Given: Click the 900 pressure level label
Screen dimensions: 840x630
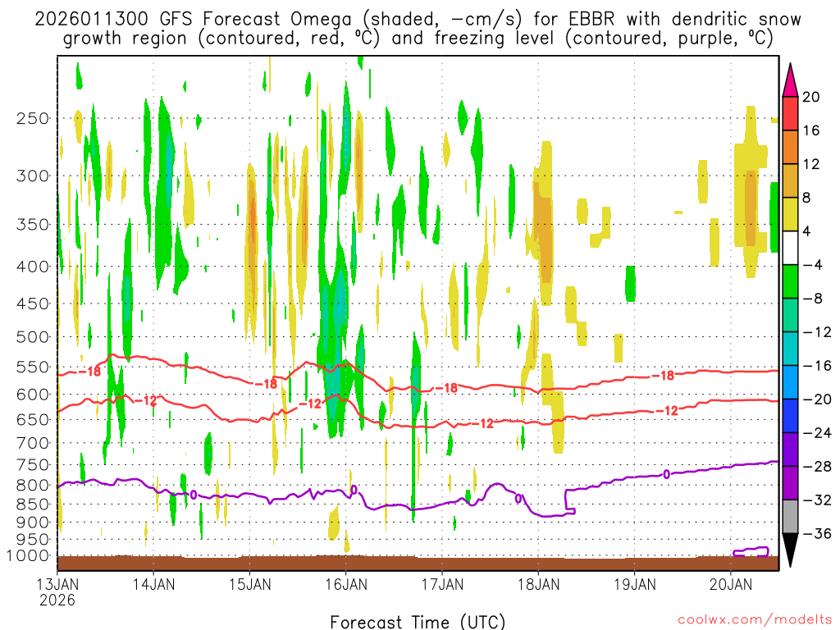Looking at the screenshot, I should point(32,523).
